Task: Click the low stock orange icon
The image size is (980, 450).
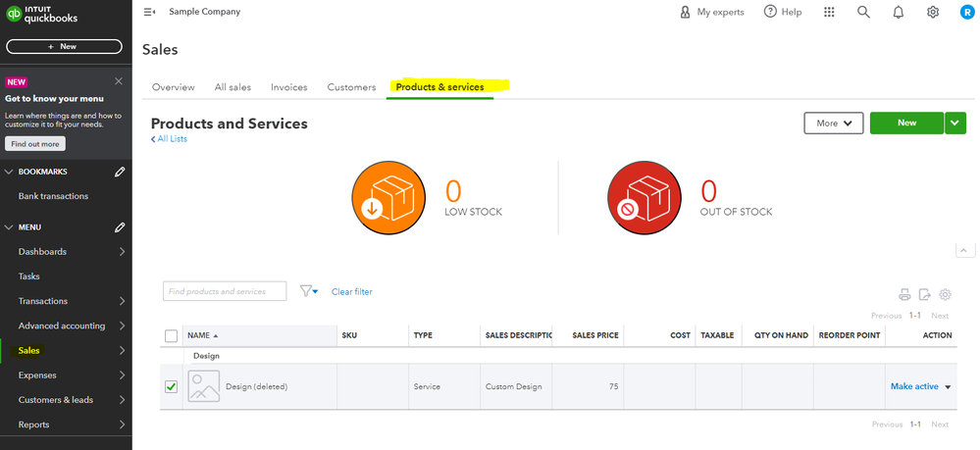Action: pyautogui.click(x=388, y=197)
